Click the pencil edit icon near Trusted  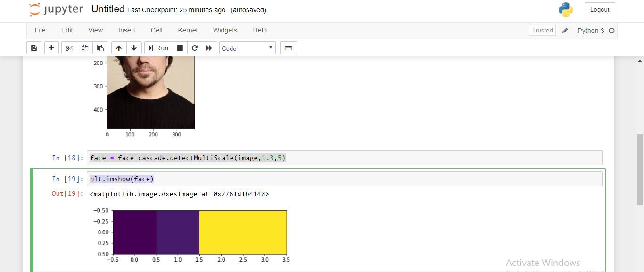(565, 31)
